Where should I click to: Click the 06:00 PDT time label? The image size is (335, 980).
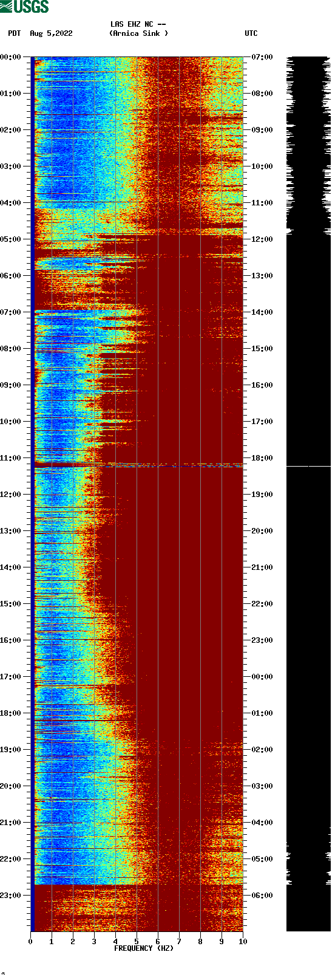point(11,276)
